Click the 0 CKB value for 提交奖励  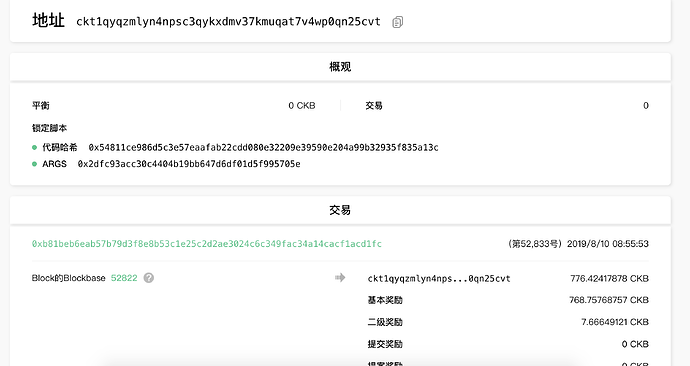click(635, 344)
